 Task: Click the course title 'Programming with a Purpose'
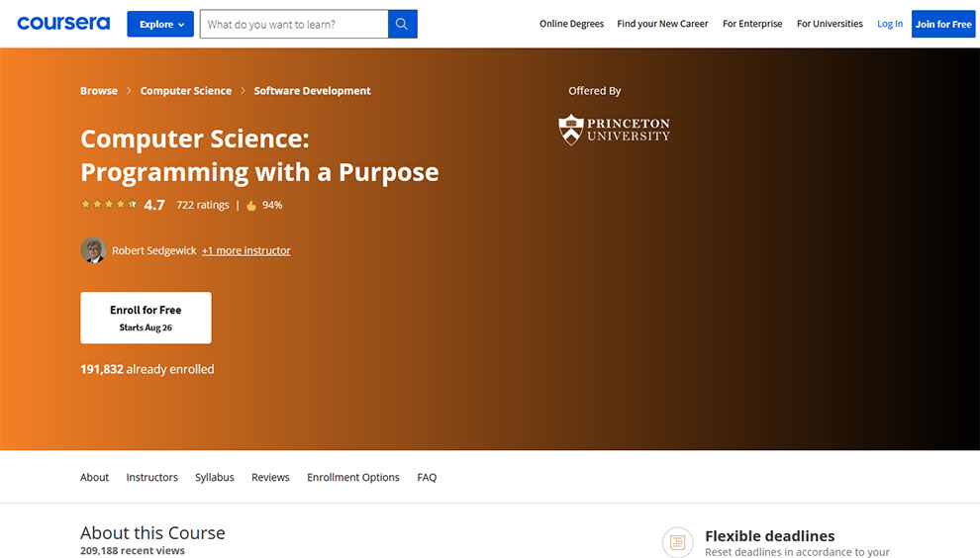[x=259, y=172]
